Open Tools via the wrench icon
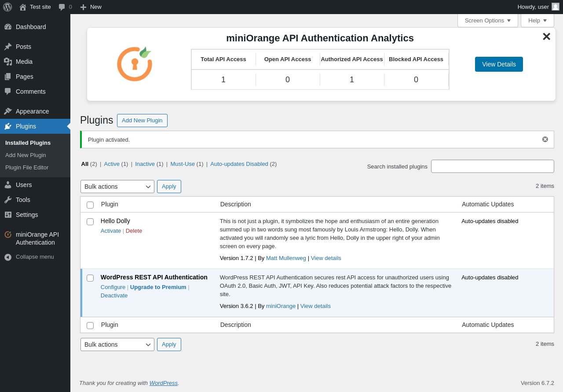This screenshot has height=392, width=563. pos(8,200)
